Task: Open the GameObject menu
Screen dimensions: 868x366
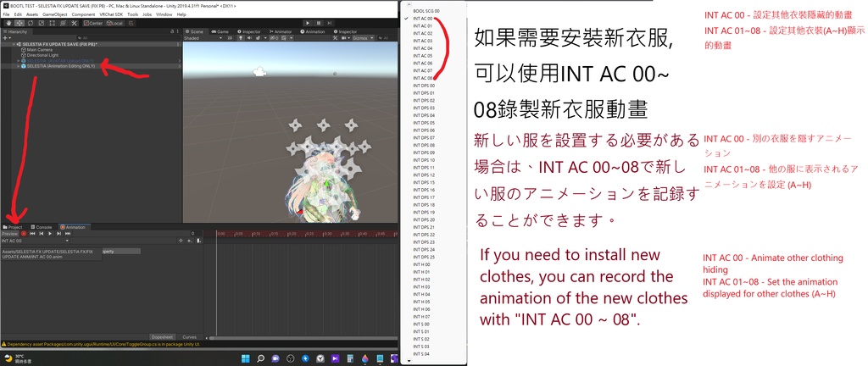Action: (x=55, y=14)
